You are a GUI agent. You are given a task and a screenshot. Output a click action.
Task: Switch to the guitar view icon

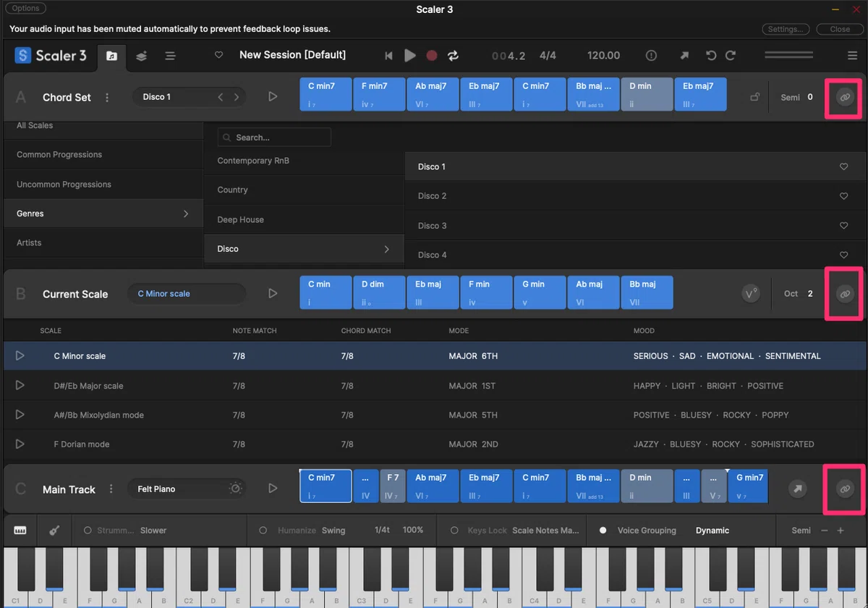54,531
